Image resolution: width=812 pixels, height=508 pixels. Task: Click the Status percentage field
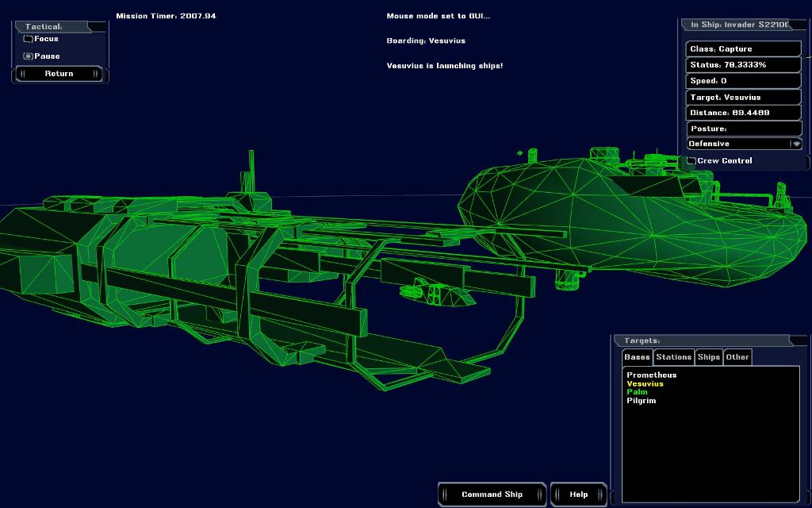(743, 65)
